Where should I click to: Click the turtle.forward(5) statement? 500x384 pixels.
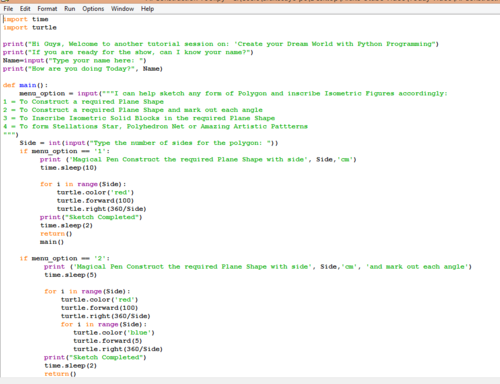[x=108, y=341]
